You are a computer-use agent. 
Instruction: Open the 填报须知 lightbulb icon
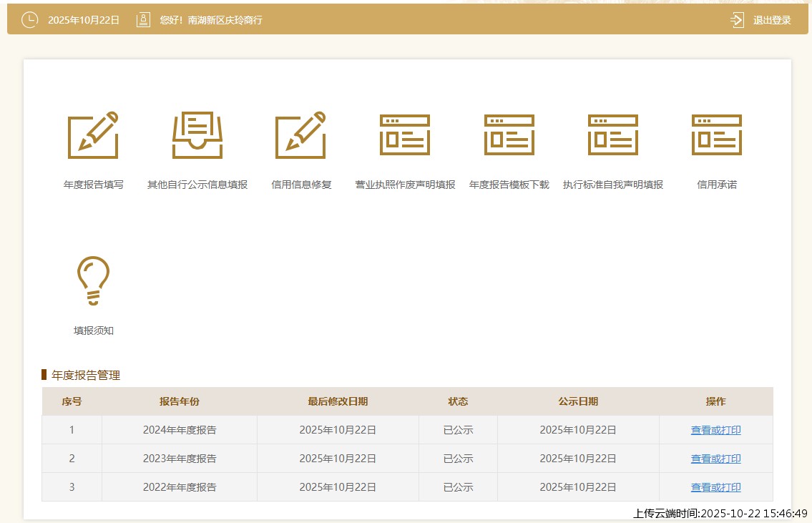(93, 280)
